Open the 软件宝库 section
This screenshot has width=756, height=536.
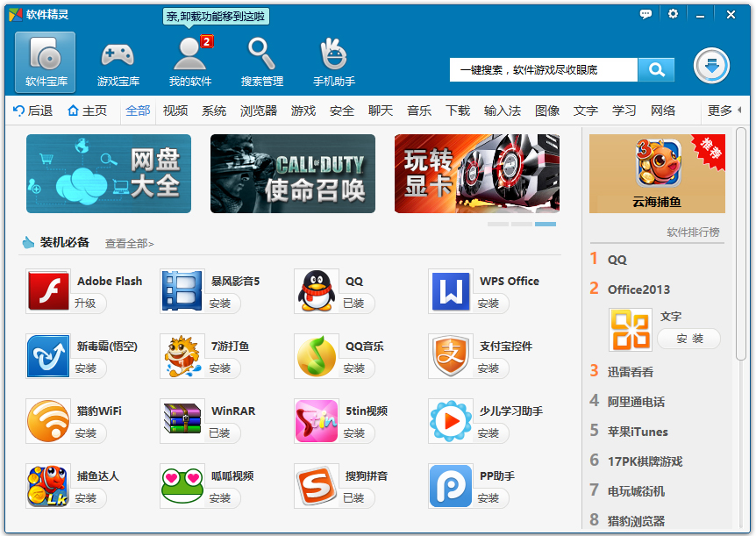coord(45,61)
